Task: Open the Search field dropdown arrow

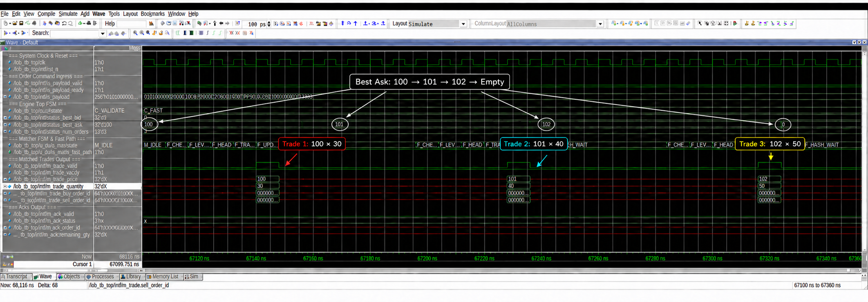Action: [x=102, y=33]
